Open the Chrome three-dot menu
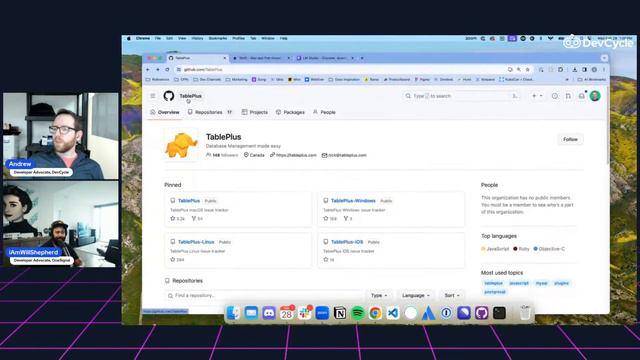The height and width of the screenshot is (360, 640). (x=604, y=70)
